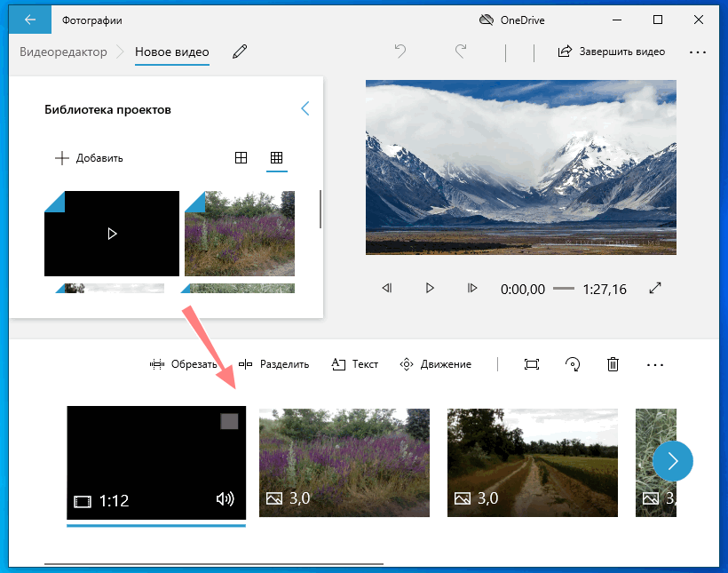Open the Text (Текст) tool
Image resolution: width=728 pixels, height=573 pixels.
click(354, 364)
